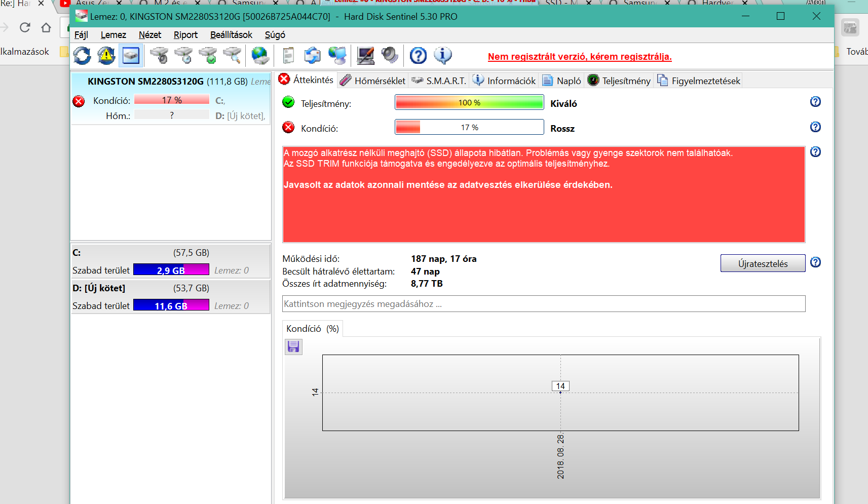Click help icon beside Kondíció Rossz row
868x504 pixels.
coord(815,127)
